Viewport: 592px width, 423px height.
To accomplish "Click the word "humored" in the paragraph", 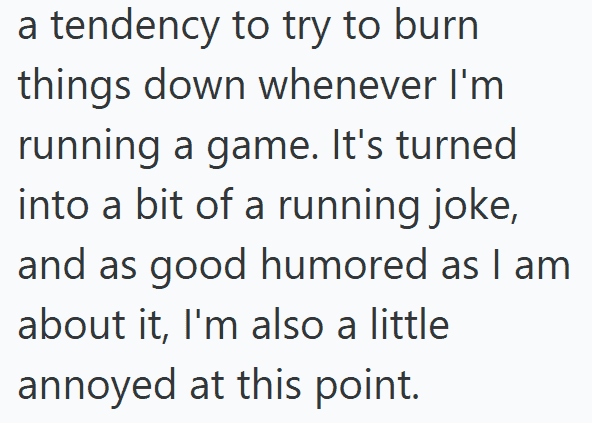I will [344, 264].
